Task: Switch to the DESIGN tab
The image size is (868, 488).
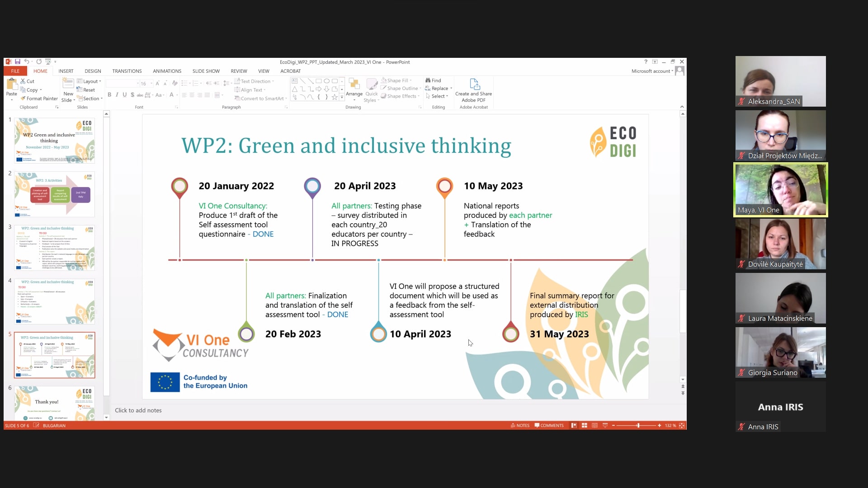Action: (x=93, y=71)
